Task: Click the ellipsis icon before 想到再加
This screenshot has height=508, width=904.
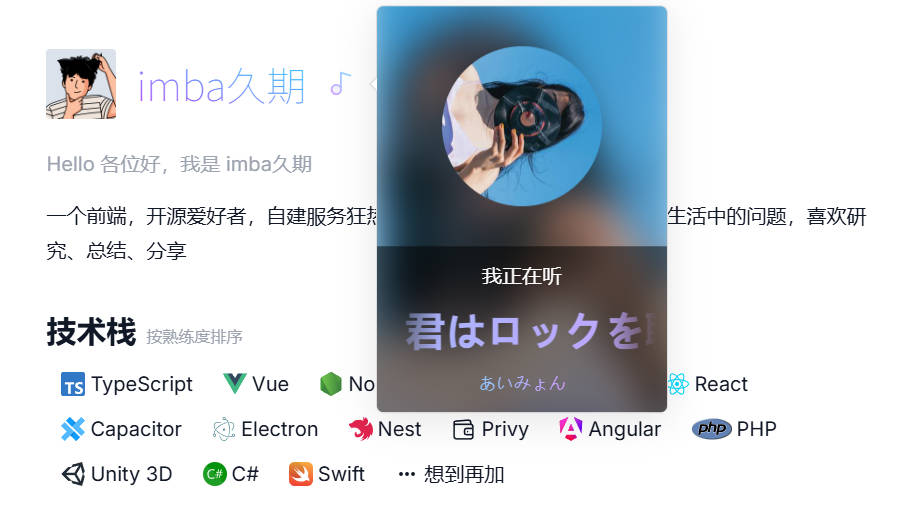Action: pos(407,475)
